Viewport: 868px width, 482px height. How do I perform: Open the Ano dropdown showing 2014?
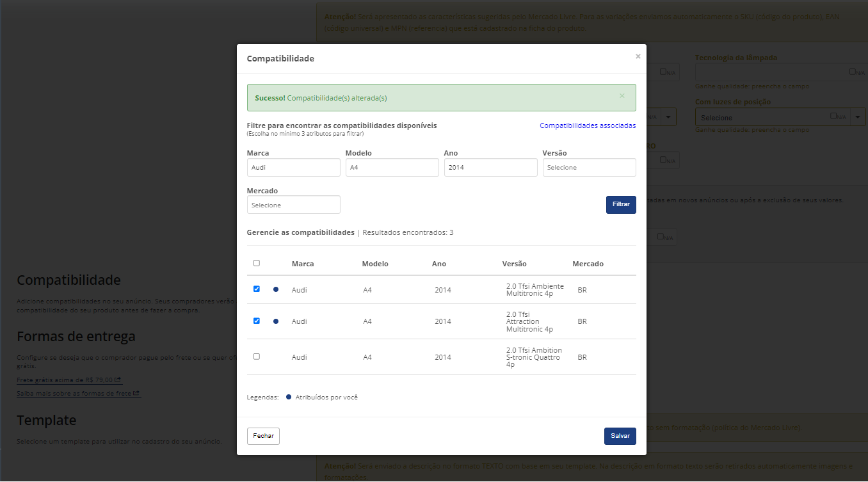(x=490, y=167)
